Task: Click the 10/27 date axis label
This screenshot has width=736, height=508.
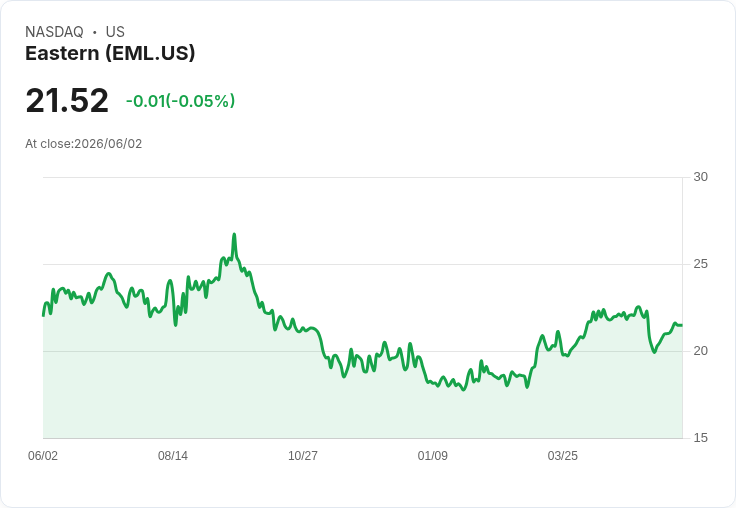Action: 303,455
